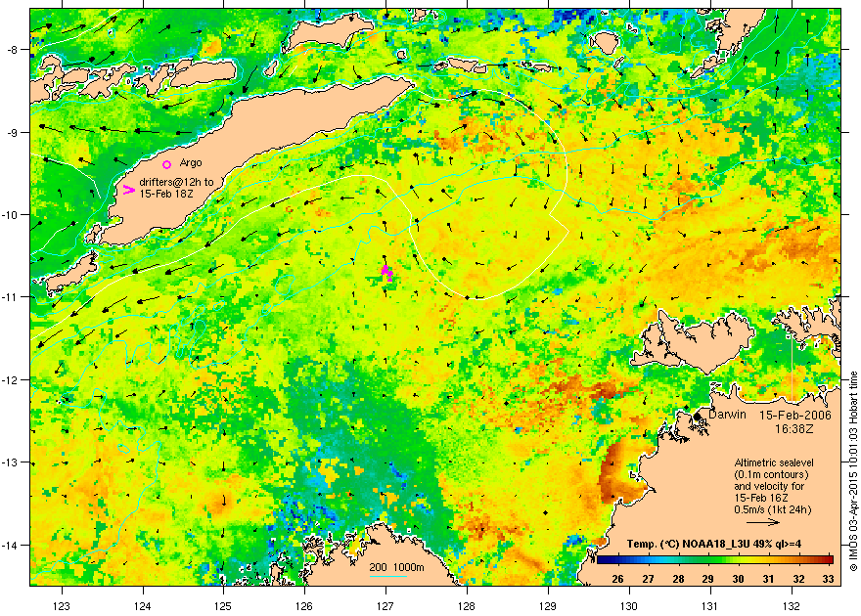Click the longitude axis label 123
The height and width of the screenshot is (616, 861).
(62, 606)
